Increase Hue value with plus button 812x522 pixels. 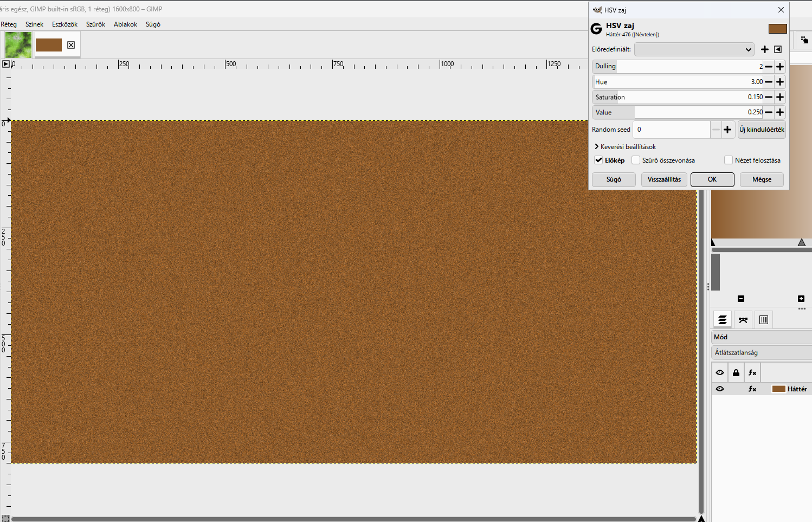click(x=780, y=82)
